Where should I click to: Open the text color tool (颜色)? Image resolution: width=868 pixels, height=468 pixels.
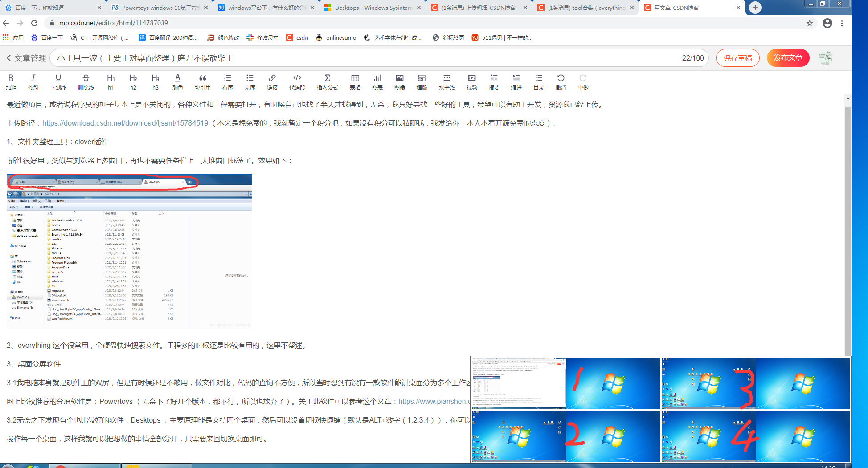point(178,82)
